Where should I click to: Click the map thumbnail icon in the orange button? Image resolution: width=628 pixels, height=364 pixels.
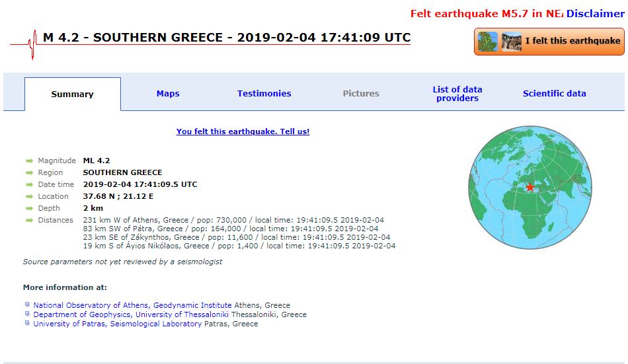click(489, 41)
